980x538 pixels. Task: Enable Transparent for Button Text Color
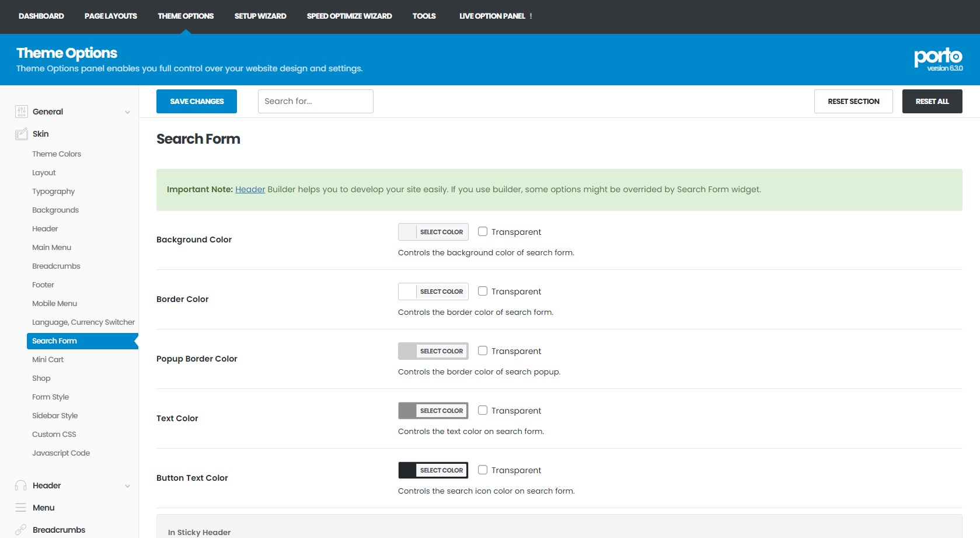tap(483, 470)
